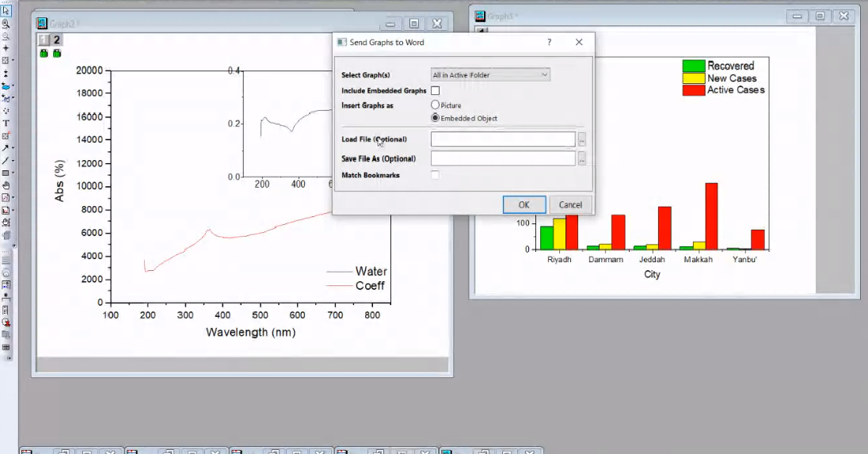The width and height of the screenshot is (868, 454).
Task: Click the Graph3 window title icon
Action: point(480,16)
